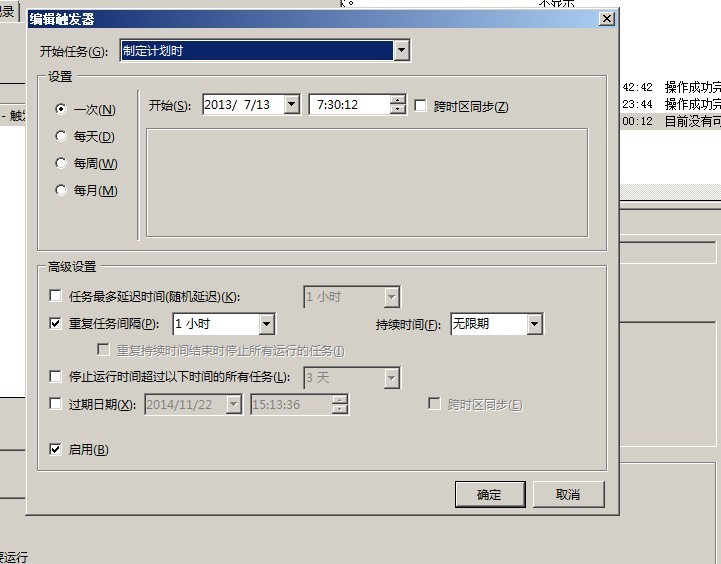Open the start date calendar dropdown
721x564 pixels.
[292, 104]
